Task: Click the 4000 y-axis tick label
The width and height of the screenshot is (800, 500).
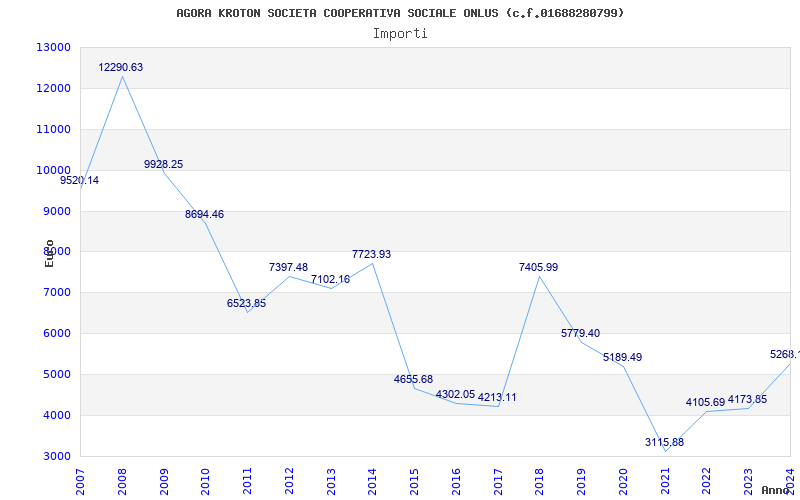Action: click(x=56, y=415)
